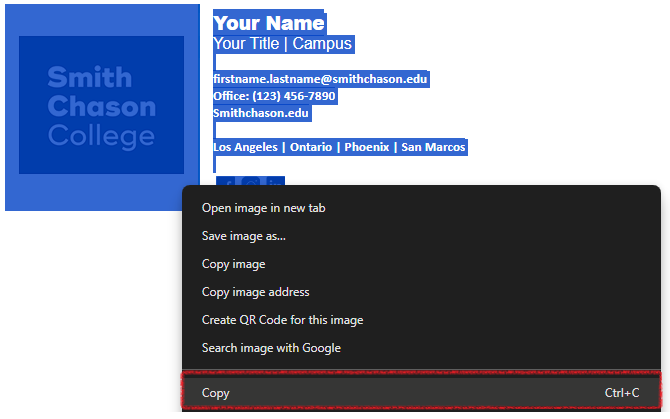Click the Your Name heading text
670x419 pixels.
(x=269, y=23)
